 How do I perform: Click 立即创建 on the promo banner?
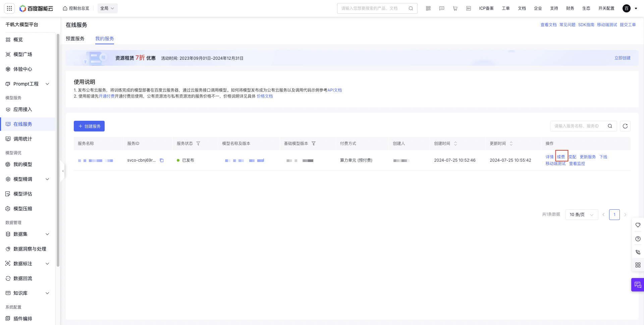tap(623, 58)
